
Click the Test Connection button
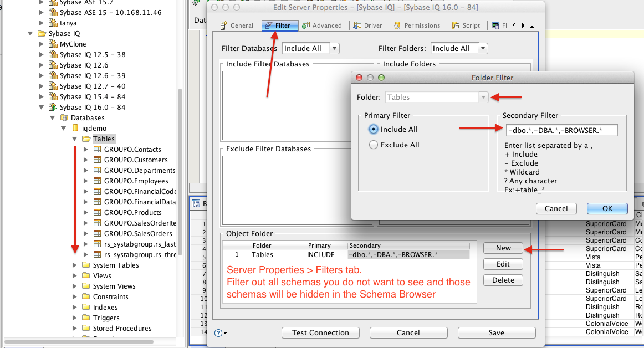(x=320, y=333)
